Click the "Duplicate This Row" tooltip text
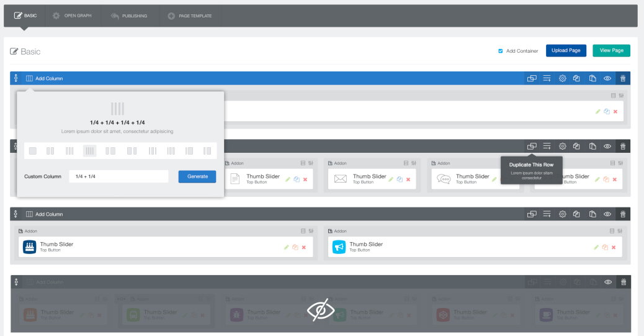 tap(532, 165)
